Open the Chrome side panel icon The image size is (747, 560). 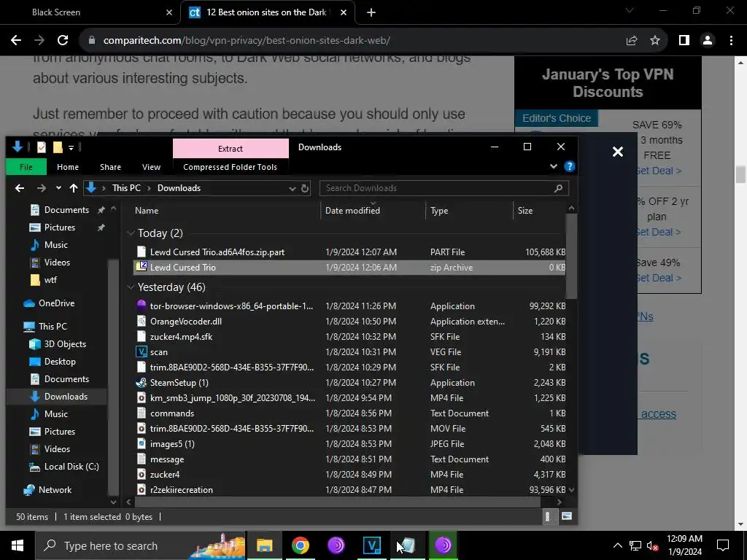click(684, 41)
